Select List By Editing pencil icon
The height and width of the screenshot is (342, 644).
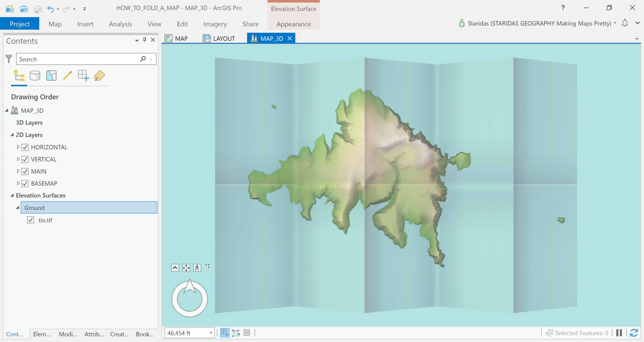click(67, 75)
